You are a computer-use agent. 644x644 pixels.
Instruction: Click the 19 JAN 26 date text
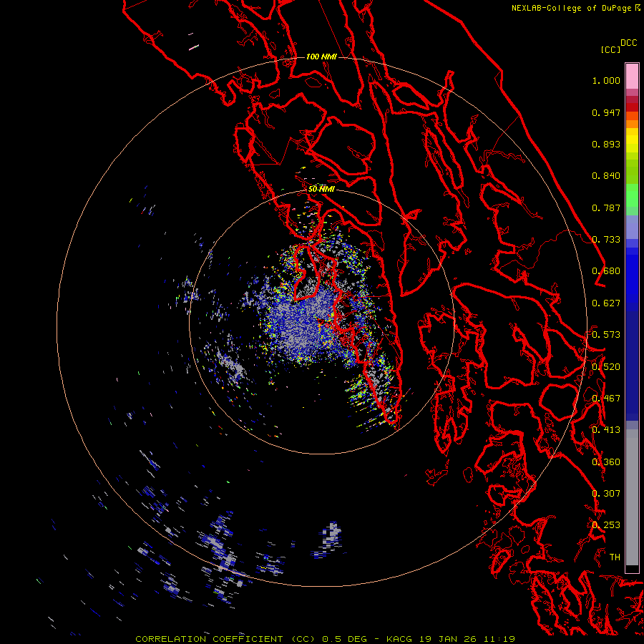(x=448, y=639)
